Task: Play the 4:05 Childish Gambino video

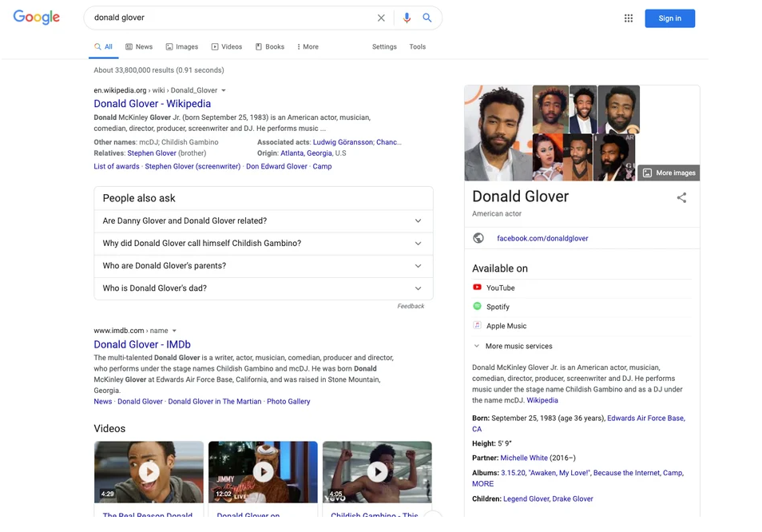Action: pos(377,472)
